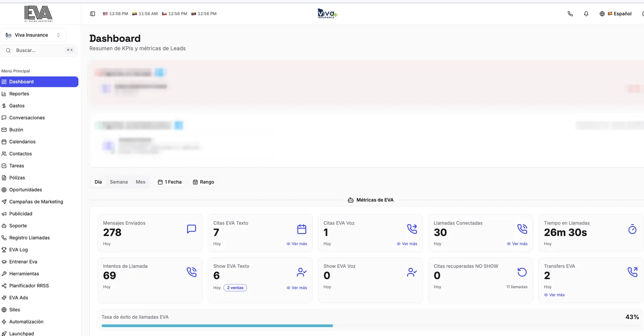Click the user-check icon in Show EVA Texto
The height and width of the screenshot is (336, 644).
click(302, 272)
